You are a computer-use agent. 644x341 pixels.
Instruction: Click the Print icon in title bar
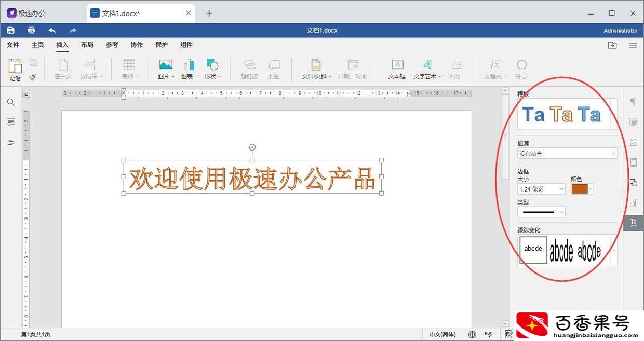(x=31, y=30)
